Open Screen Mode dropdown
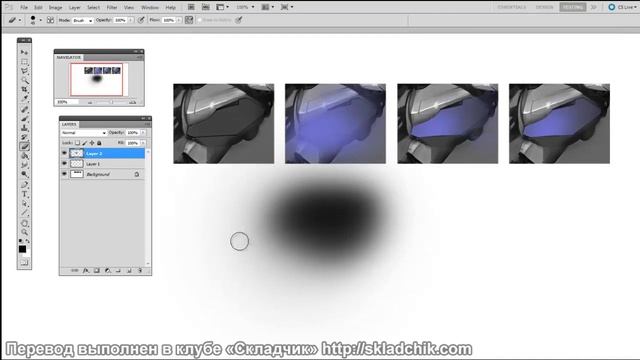Image resolution: width=640 pixels, height=360 pixels. [287, 7]
